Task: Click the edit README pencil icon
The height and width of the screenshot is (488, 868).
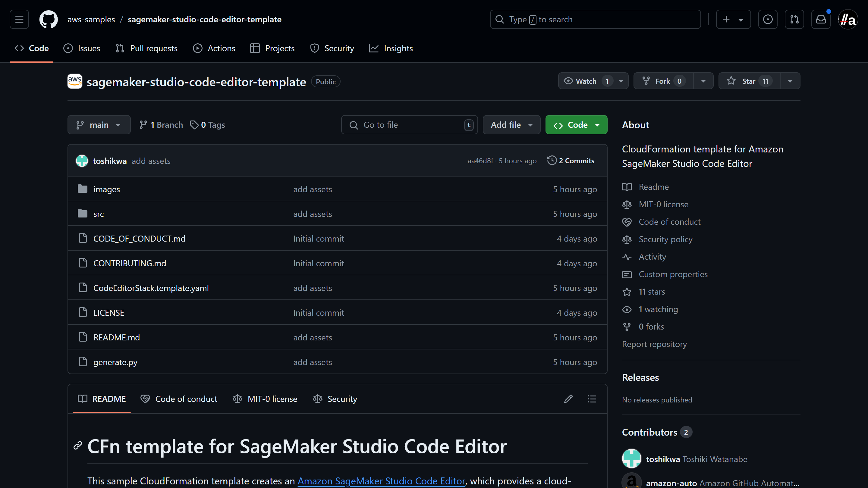Action: tap(568, 399)
